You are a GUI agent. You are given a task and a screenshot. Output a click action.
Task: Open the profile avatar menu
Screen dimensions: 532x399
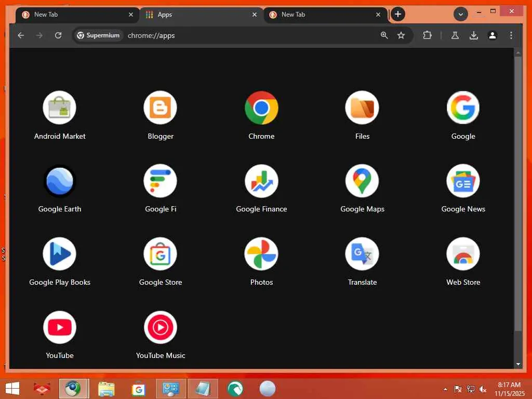pos(493,35)
